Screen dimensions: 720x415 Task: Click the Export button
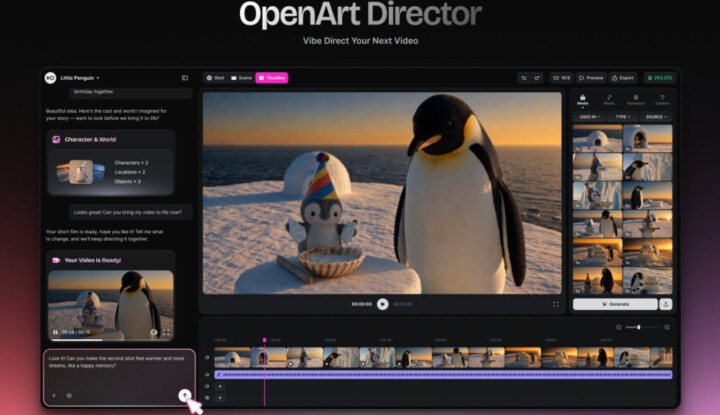pyautogui.click(x=623, y=78)
